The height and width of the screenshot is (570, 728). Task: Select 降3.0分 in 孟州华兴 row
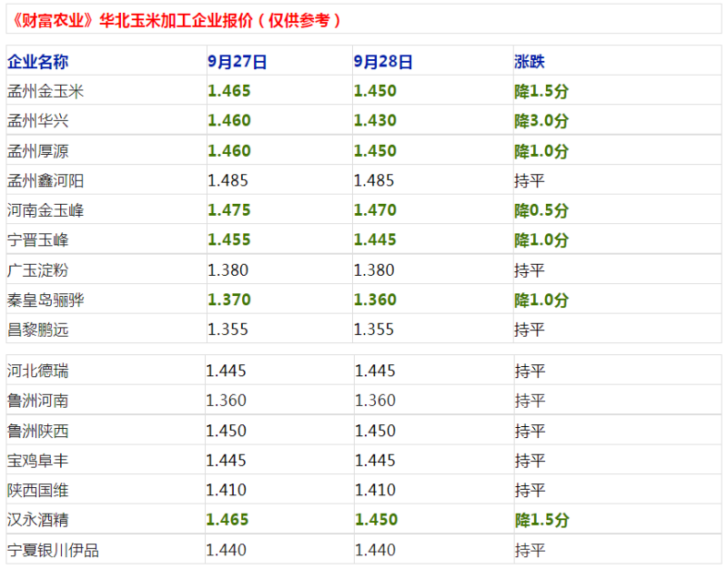coord(541,121)
